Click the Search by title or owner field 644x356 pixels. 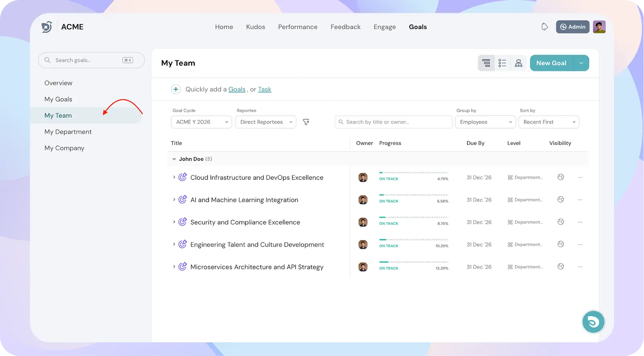tap(393, 122)
